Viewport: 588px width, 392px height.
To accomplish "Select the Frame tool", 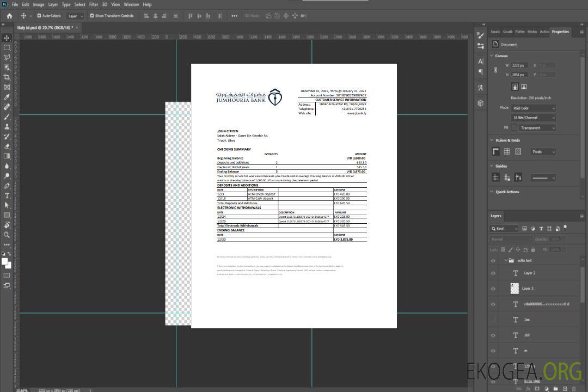I will pyautogui.click(x=7, y=87).
